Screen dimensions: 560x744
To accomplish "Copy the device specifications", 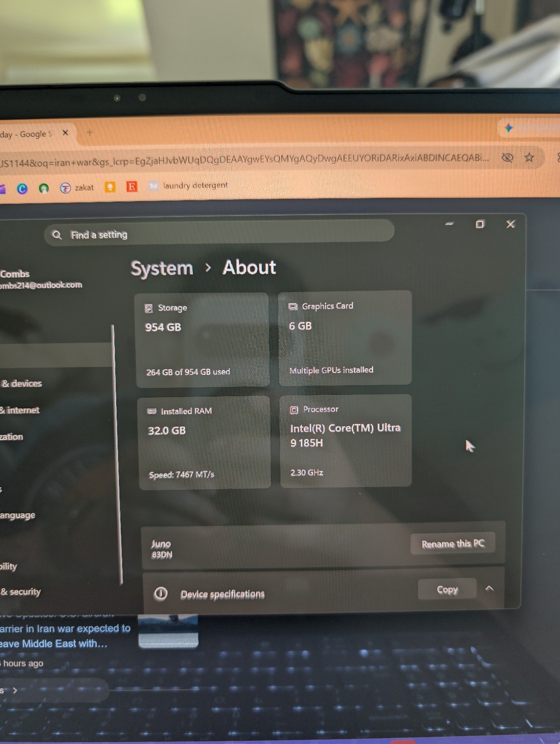I will pyautogui.click(x=447, y=590).
